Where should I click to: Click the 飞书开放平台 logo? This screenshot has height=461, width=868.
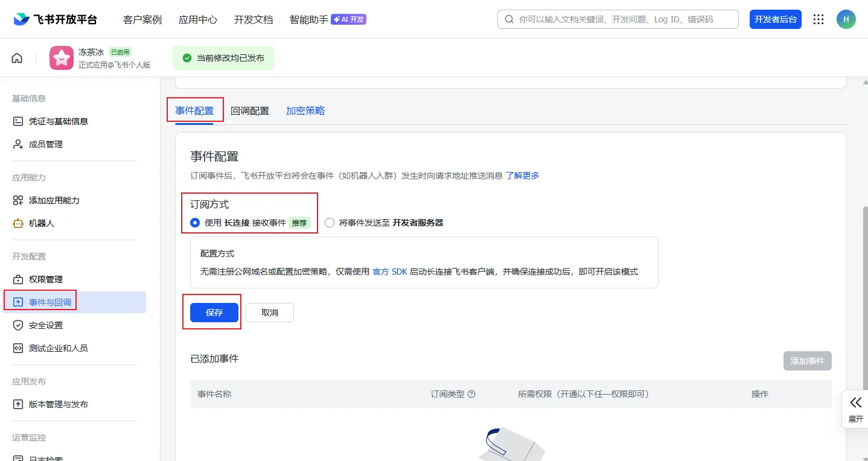click(x=55, y=19)
